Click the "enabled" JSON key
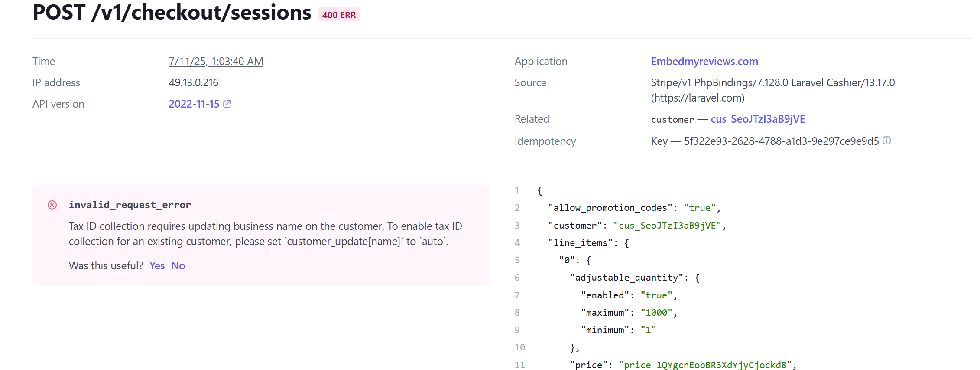This screenshot has width=980, height=370. (x=605, y=295)
